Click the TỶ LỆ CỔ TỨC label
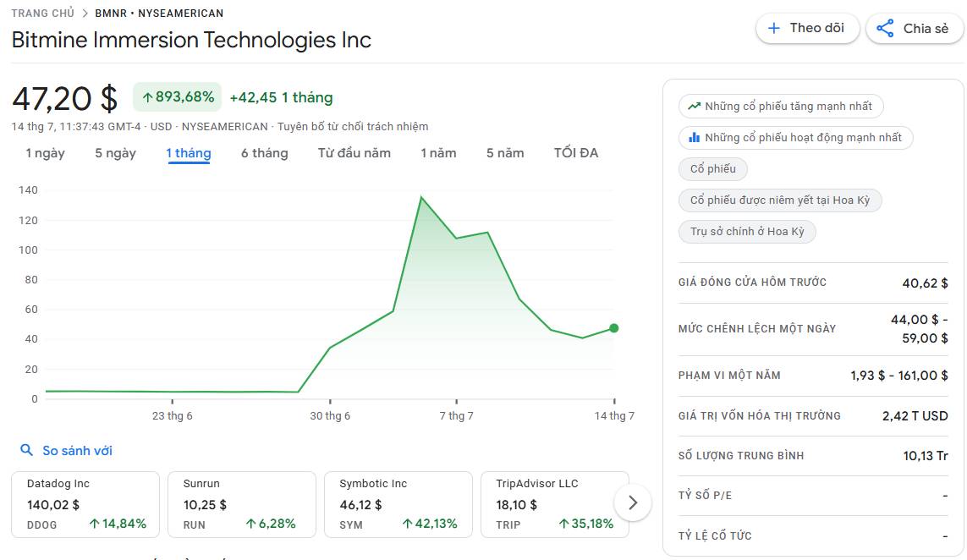Image resolution: width=967 pixels, height=560 pixels. pos(716,536)
